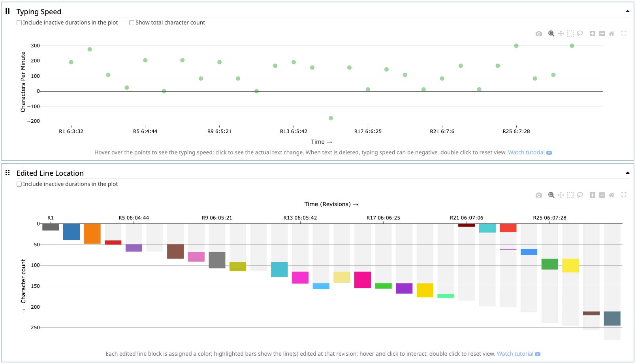This screenshot has width=636, height=364.
Task: Collapse the Typing Speed panel
Action: [627, 11]
